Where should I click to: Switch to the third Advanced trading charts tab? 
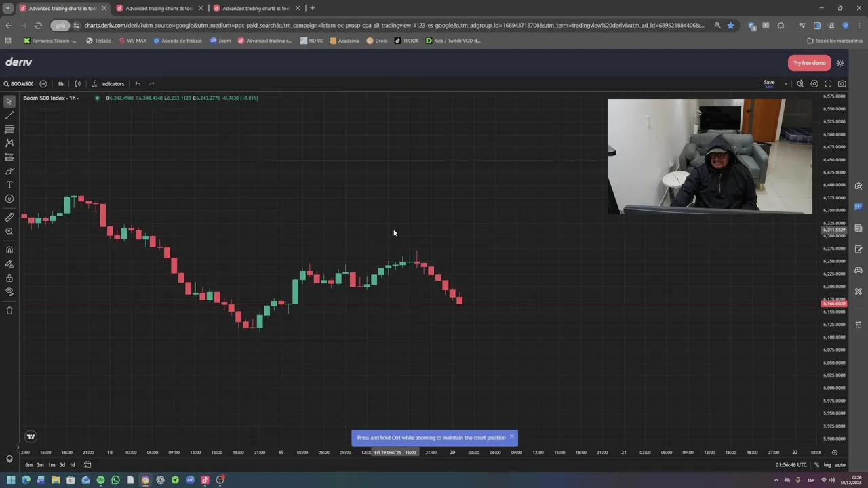256,8
